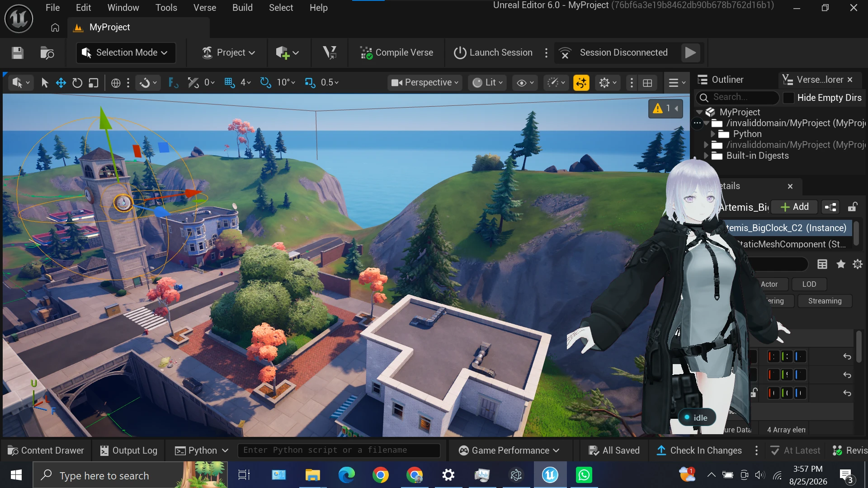Open WhatsApp from the Windows taskbar
The height and width of the screenshot is (488, 868).
coord(584,475)
